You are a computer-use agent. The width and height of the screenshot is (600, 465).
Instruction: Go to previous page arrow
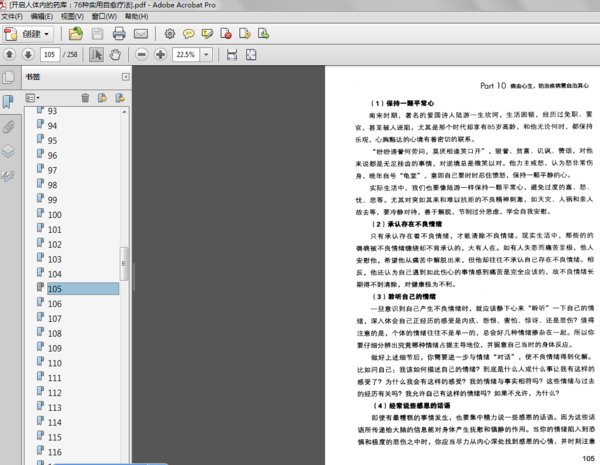click(9, 54)
